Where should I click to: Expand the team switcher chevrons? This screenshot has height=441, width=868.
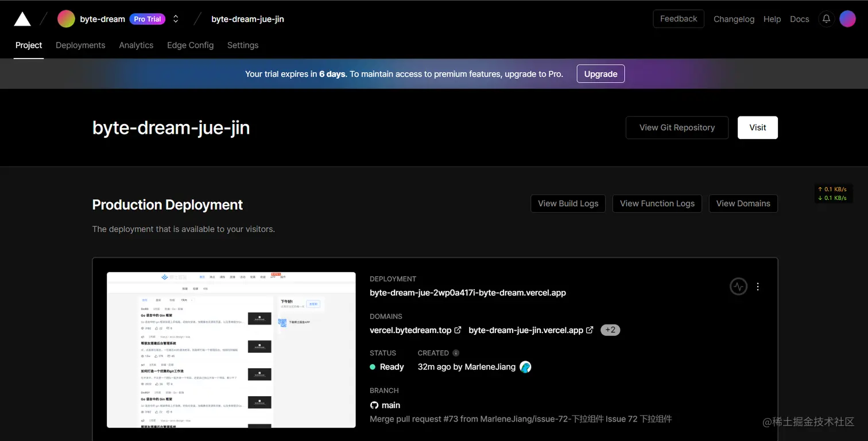[176, 19]
